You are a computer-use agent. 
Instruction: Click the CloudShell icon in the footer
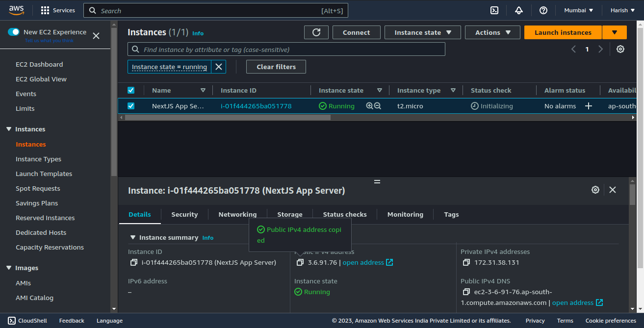tap(12, 321)
